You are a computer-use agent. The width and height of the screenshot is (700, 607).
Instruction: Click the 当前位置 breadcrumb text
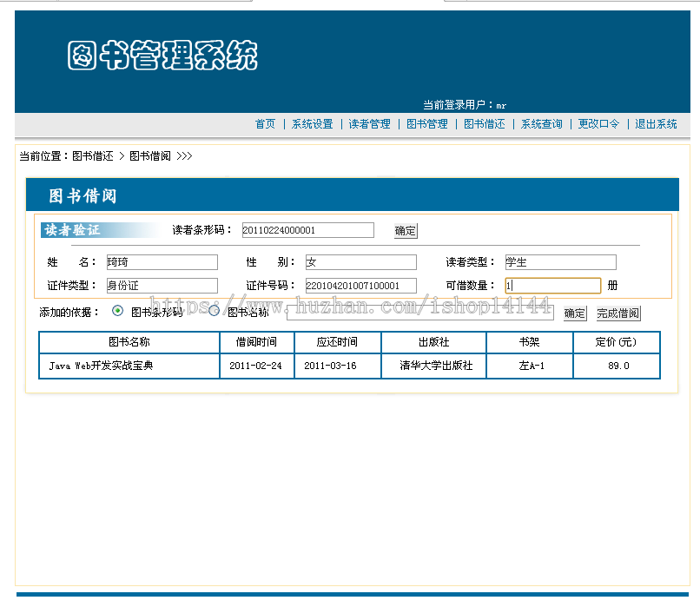tap(106, 156)
